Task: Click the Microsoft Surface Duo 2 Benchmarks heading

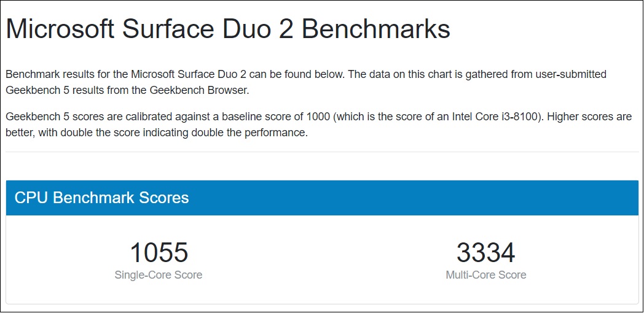Action: click(x=228, y=30)
